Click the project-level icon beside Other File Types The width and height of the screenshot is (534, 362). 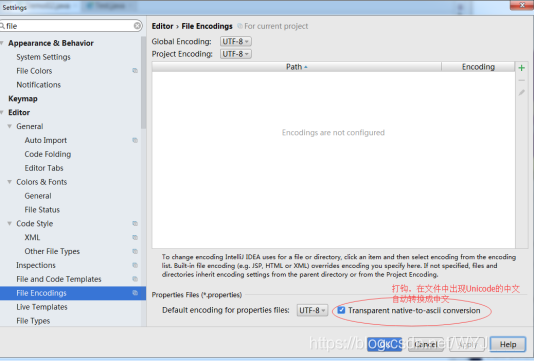coord(135,251)
